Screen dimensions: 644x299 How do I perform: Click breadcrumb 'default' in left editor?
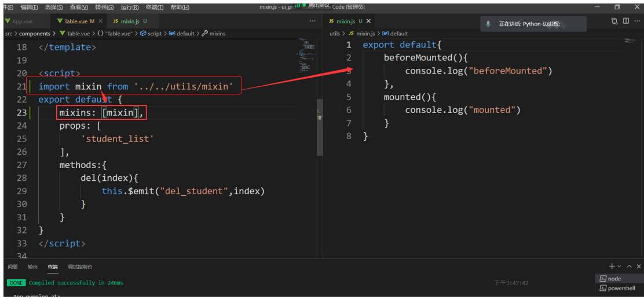181,34
